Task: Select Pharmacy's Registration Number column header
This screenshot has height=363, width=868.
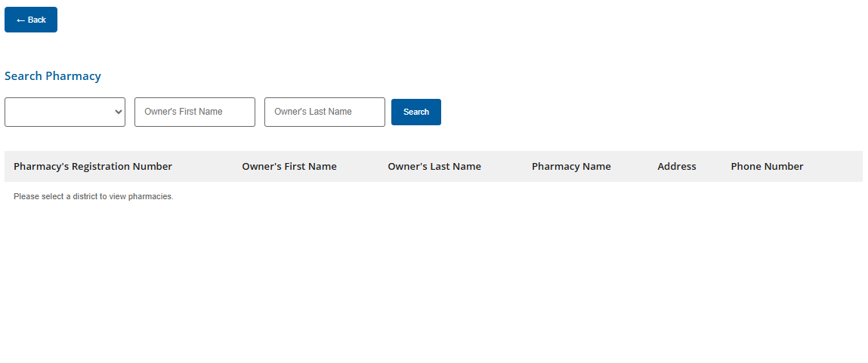Action: click(93, 167)
